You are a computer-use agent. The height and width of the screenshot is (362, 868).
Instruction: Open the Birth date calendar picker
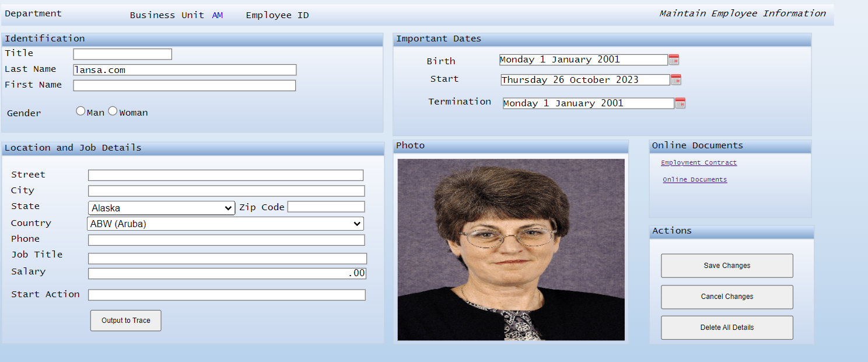pos(674,60)
